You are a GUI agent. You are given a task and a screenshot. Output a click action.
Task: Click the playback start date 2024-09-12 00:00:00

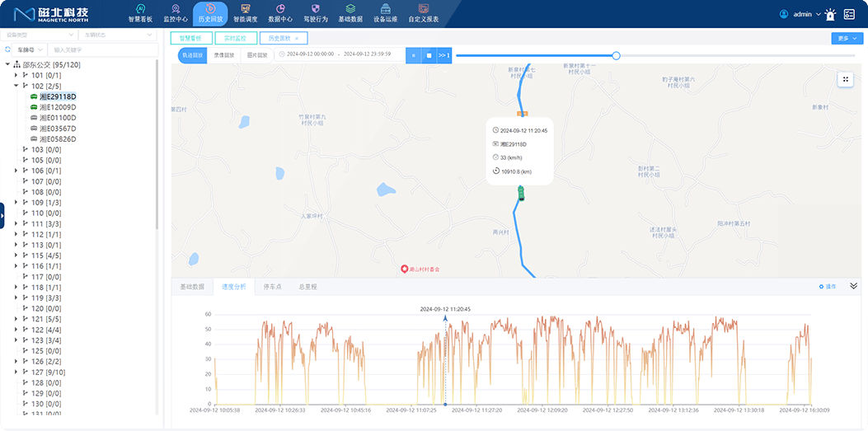click(310, 54)
